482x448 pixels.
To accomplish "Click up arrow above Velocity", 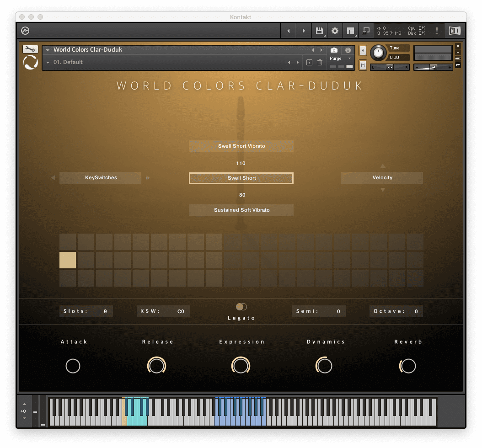I will point(383,166).
